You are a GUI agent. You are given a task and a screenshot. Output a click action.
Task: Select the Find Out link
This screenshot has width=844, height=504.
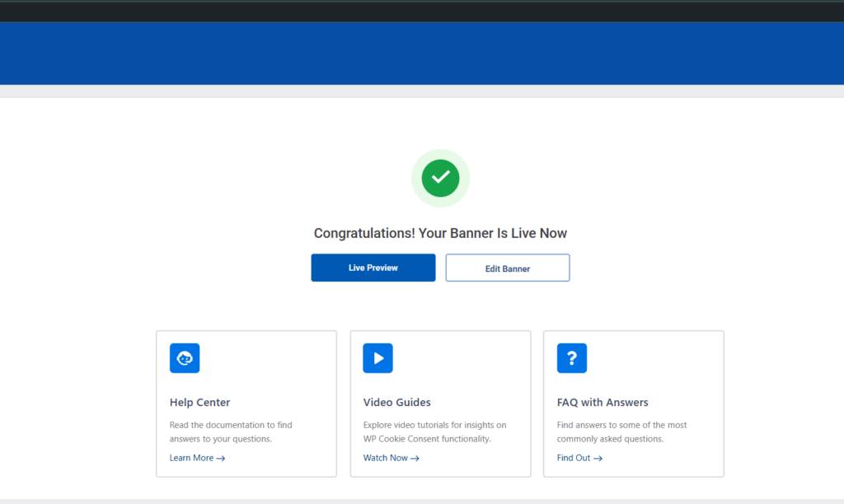[574, 458]
